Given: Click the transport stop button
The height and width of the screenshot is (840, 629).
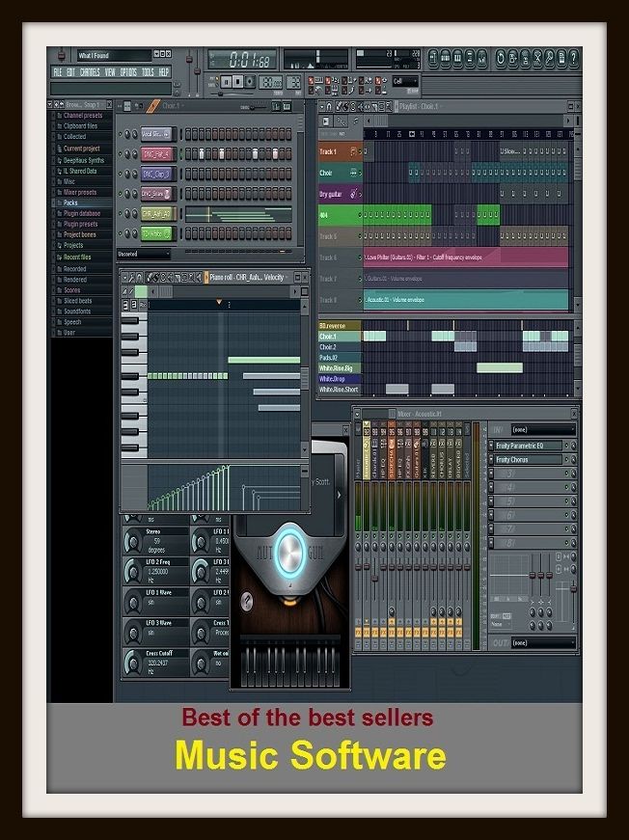Looking at the screenshot, I should 238,82.
